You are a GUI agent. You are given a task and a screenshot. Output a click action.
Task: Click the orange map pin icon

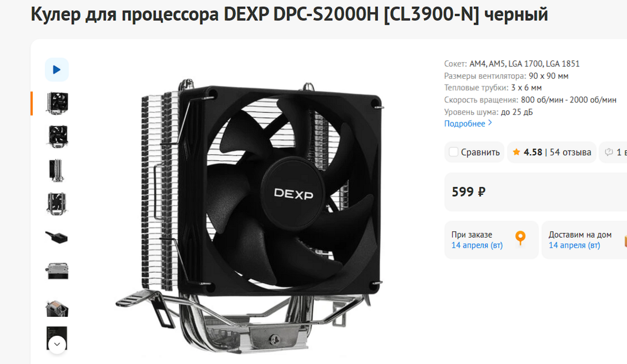520,238
